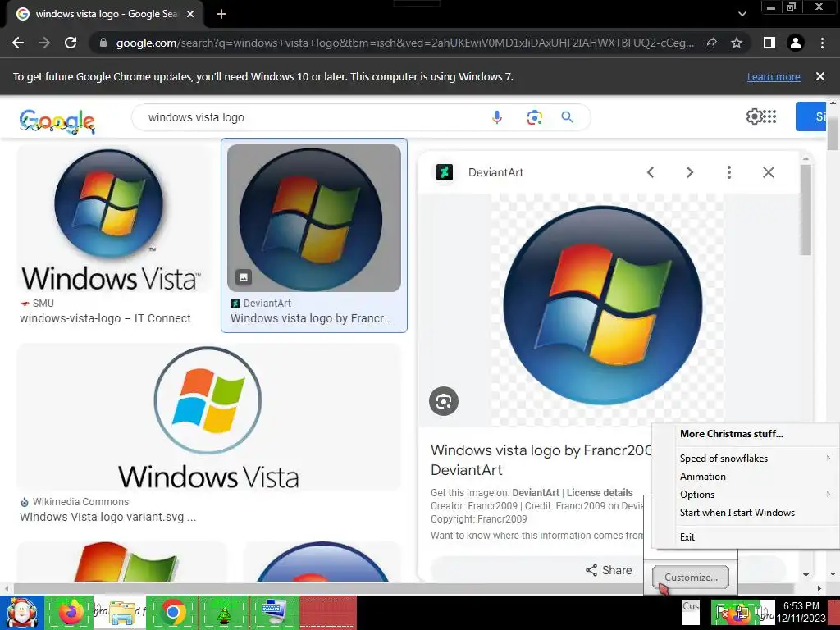
Task: Show next image in preview panel
Action: [x=689, y=172]
